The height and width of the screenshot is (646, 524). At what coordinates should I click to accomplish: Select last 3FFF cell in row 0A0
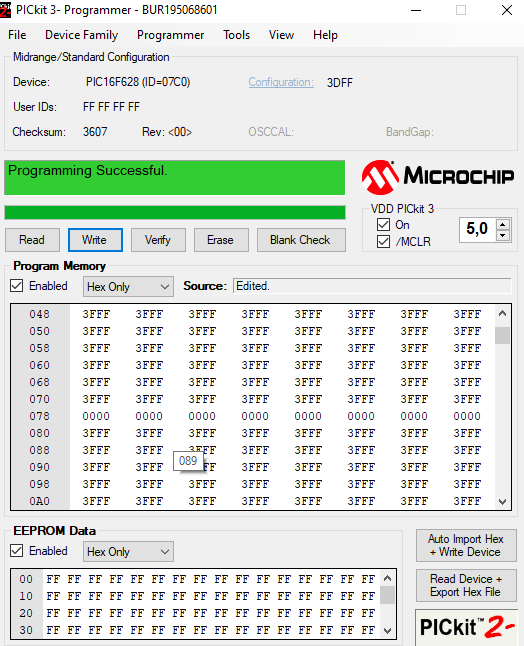[467, 501]
